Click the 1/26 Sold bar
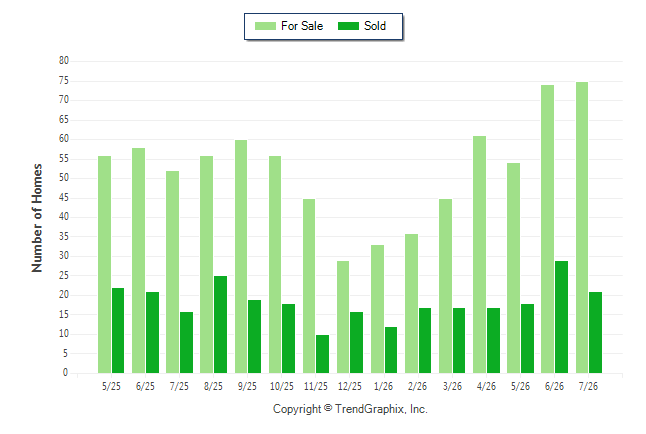The width and height of the screenshot is (646, 434). click(391, 350)
